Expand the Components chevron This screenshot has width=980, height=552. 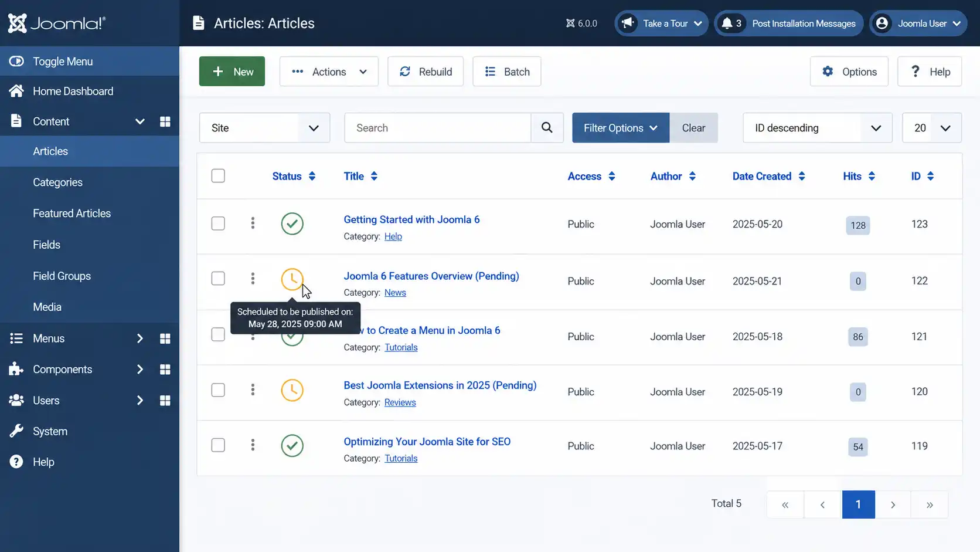(139, 370)
